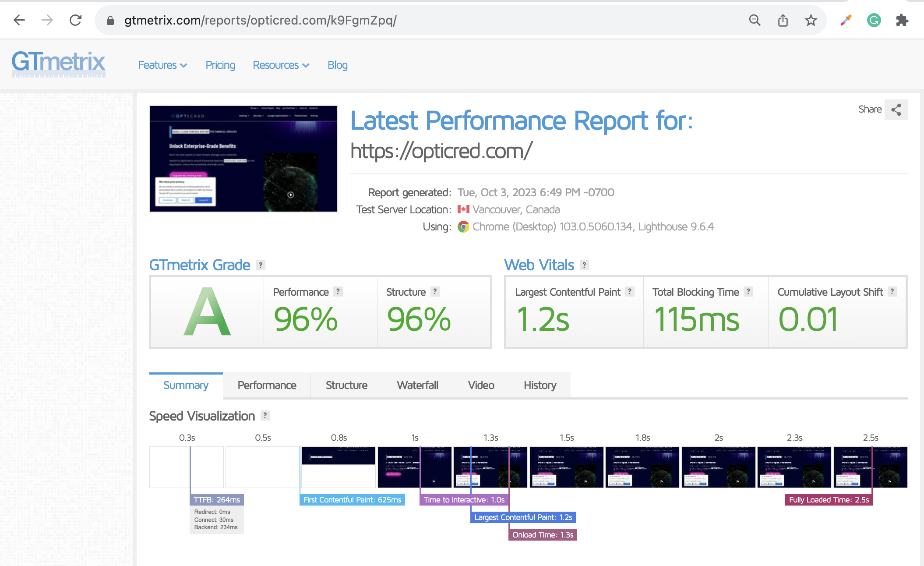This screenshot has width=924, height=566.
Task: Go back with the browser back arrow
Action: 19,20
